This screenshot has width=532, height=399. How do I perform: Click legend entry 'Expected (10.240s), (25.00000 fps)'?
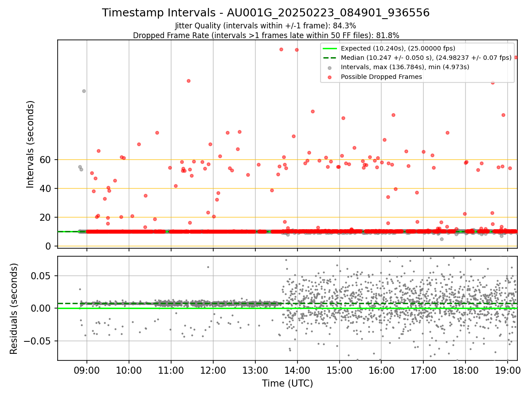point(398,48)
